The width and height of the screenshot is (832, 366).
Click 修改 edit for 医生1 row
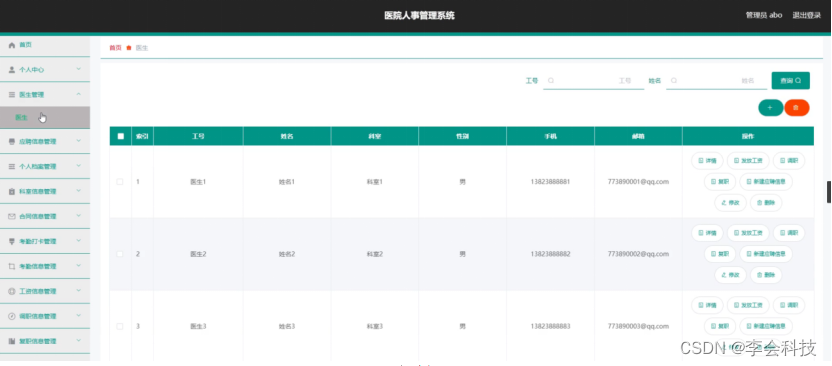point(731,203)
